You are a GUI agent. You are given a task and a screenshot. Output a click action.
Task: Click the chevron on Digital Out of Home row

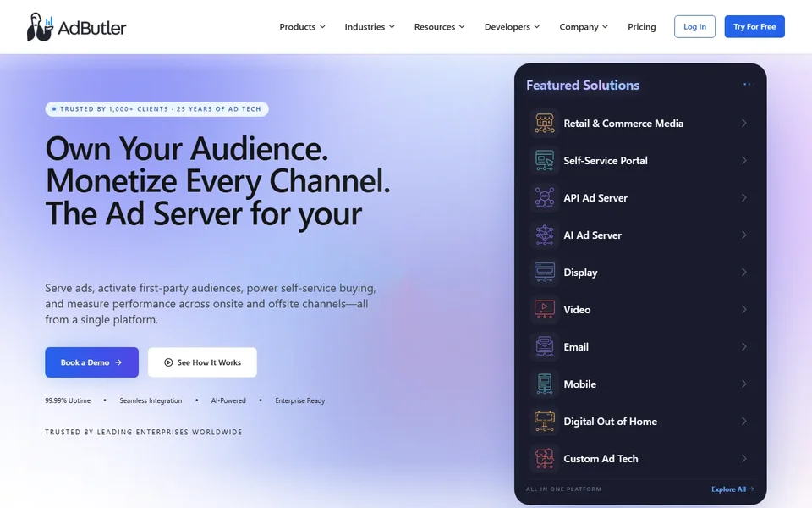[x=744, y=422]
